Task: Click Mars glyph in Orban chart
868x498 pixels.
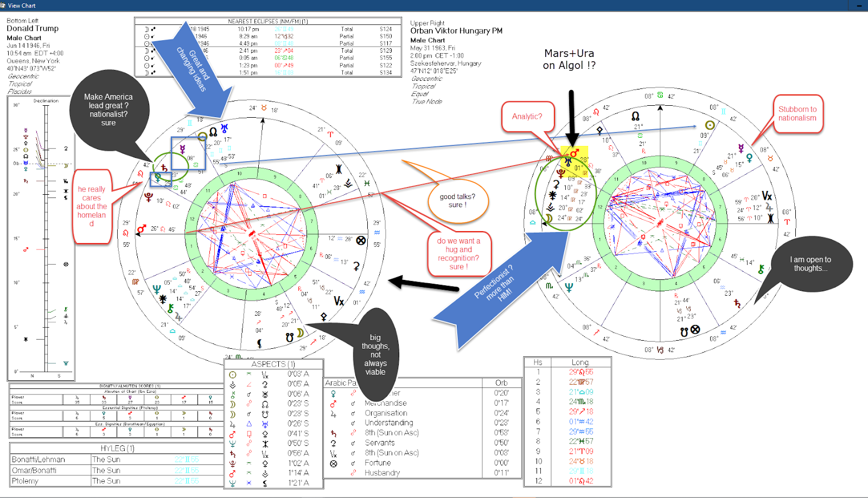Action: [575, 153]
